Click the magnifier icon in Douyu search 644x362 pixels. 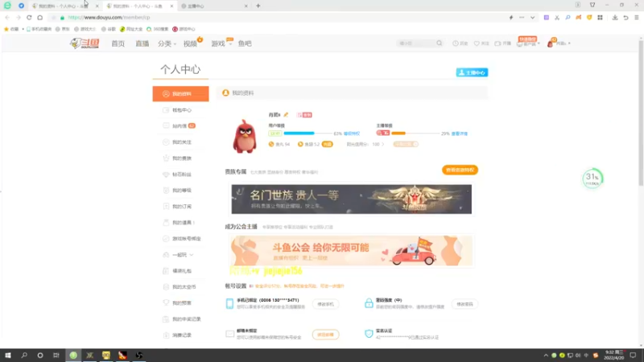click(x=439, y=43)
